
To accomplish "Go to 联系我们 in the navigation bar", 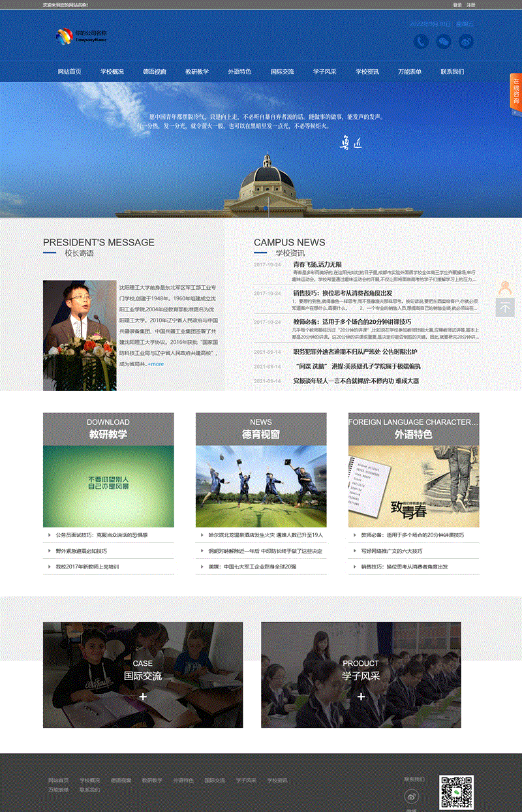I will pos(452,72).
